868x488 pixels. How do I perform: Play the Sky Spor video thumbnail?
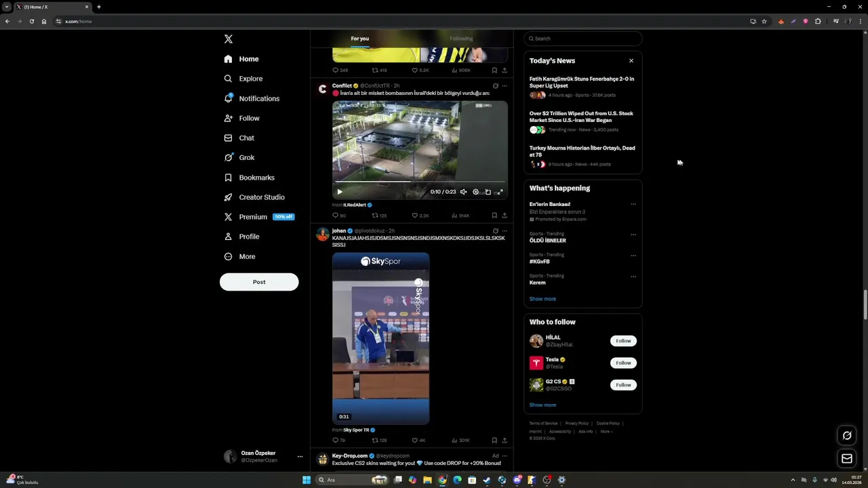(x=380, y=338)
